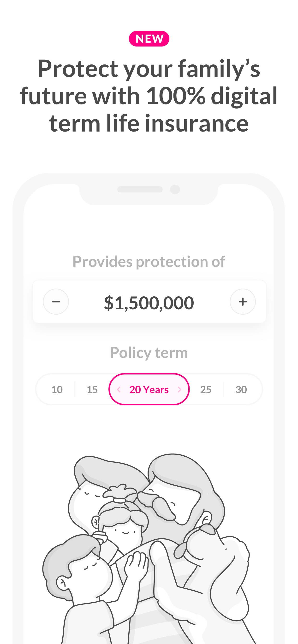Choose the 30 year policy term
298x644 pixels.
tap(241, 390)
